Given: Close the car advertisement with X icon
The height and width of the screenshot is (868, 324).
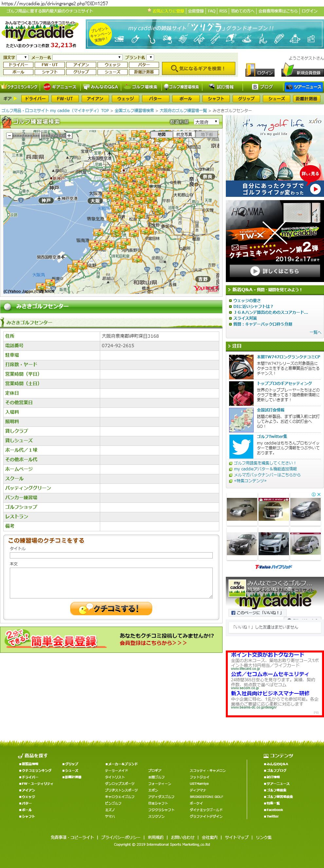Looking at the screenshot, I should [319, 494].
